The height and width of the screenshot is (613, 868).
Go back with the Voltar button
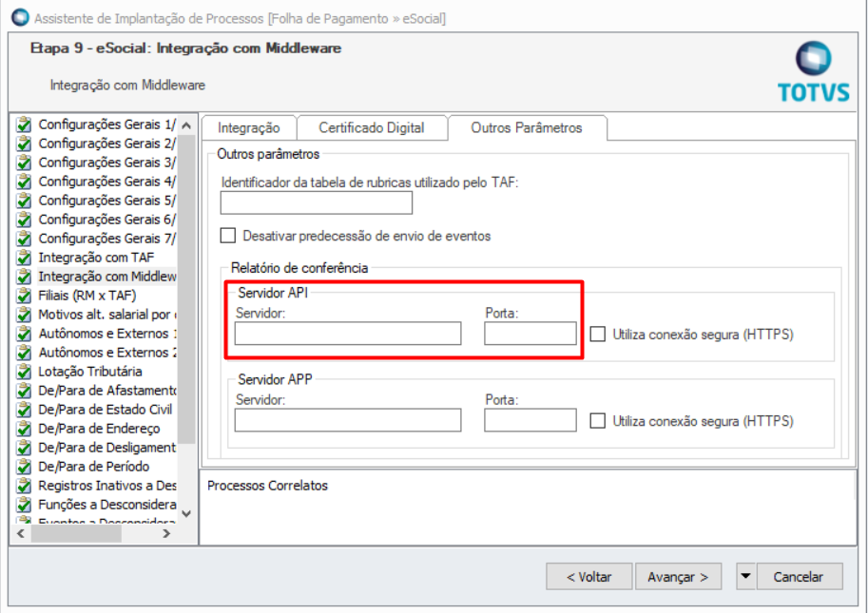(589, 577)
